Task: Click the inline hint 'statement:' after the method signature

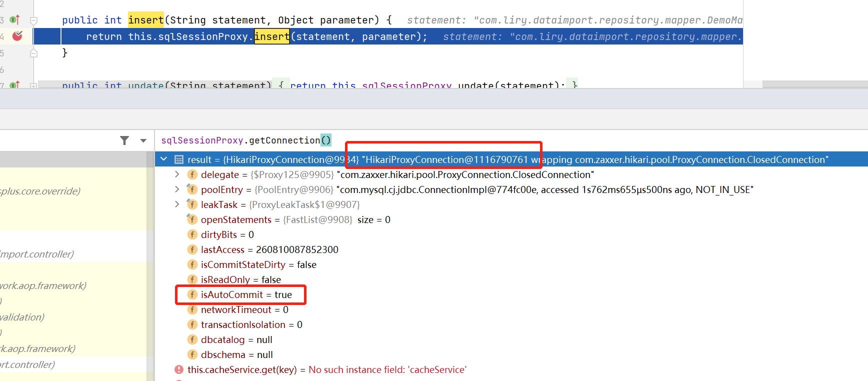Action: click(x=436, y=20)
